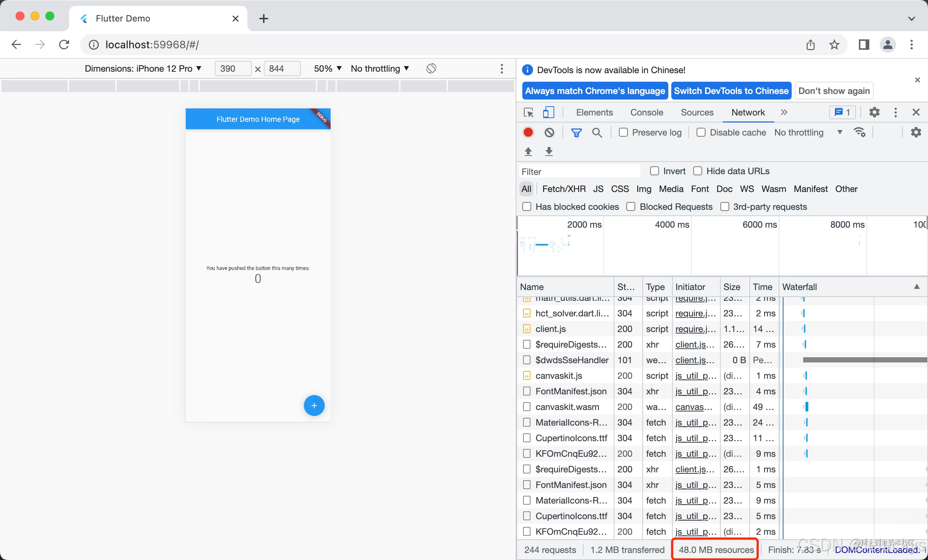
Task: Enable Disable cache
Action: [x=701, y=132]
